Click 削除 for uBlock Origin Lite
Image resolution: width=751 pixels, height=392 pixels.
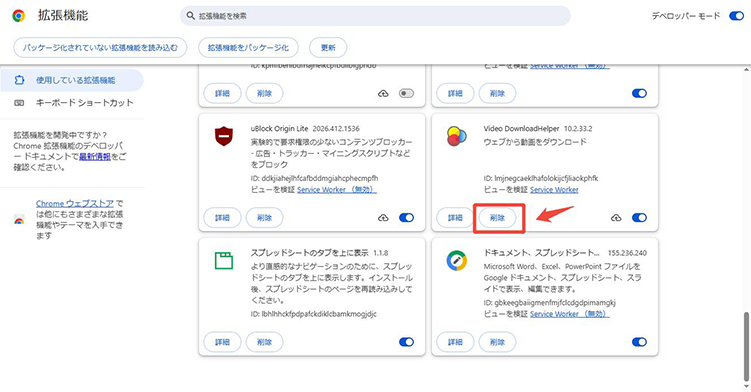pos(264,218)
